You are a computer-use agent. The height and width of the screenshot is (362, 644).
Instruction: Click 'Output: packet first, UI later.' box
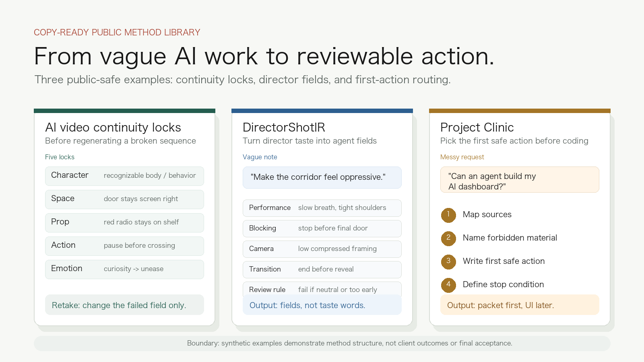point(520,305)
